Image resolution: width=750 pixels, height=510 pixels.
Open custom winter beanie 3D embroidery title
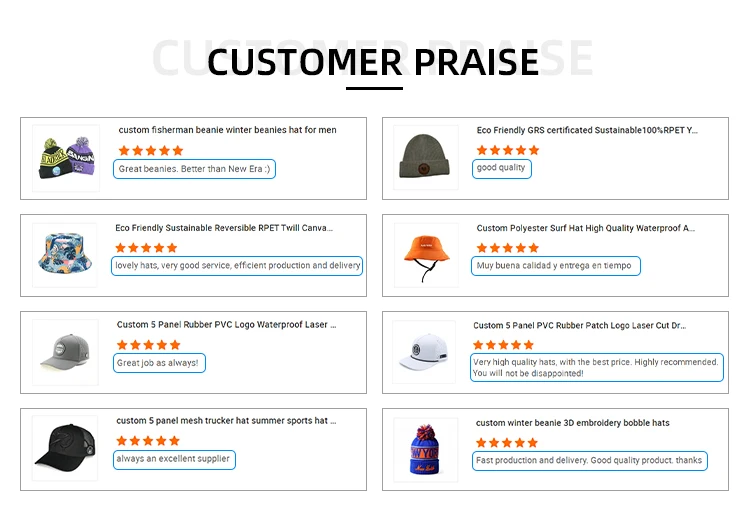pos(573,423)
